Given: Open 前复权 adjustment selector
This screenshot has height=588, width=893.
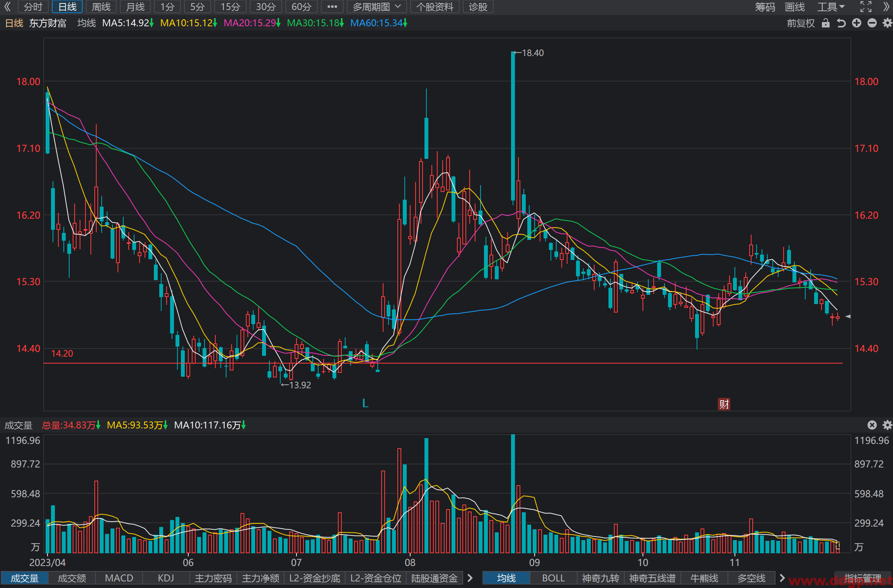Looking at the screenshot, I should (x=800, y=23).
